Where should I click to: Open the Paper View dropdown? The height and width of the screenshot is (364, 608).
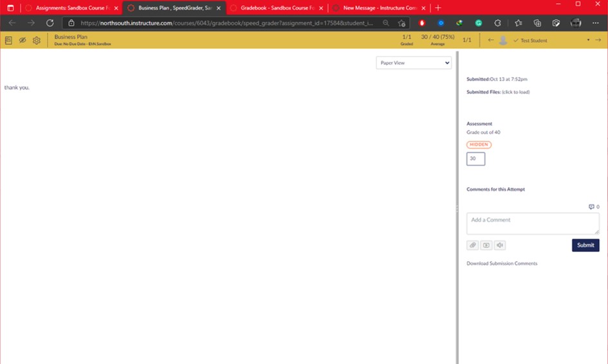[x=414, y=63]
